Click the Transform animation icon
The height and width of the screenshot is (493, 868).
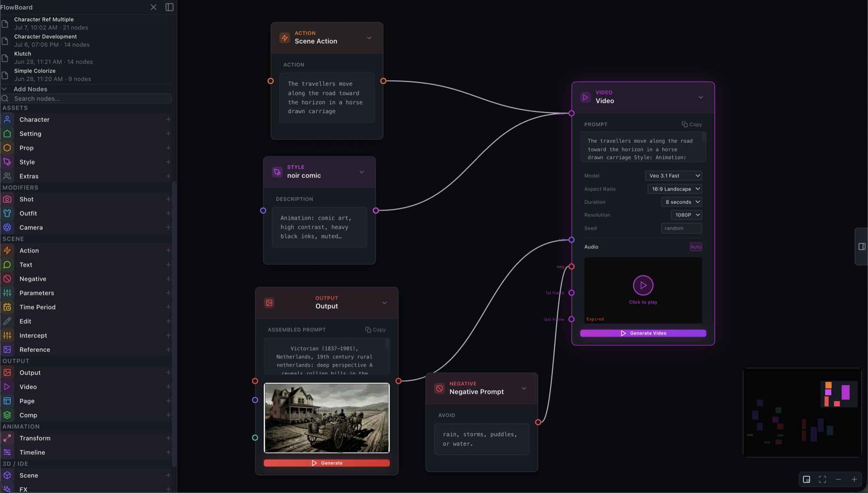[x=7, y=438]
